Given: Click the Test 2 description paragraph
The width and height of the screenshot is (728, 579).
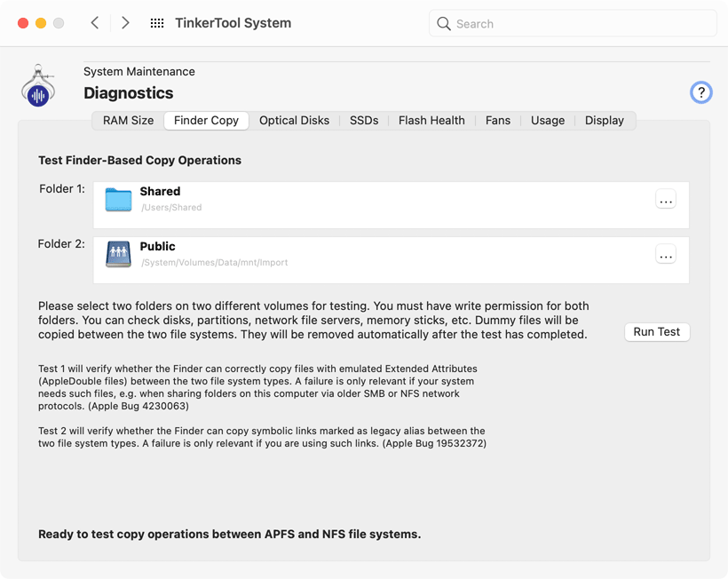Looking at the screenshot, I should click(x=262, y=437).
